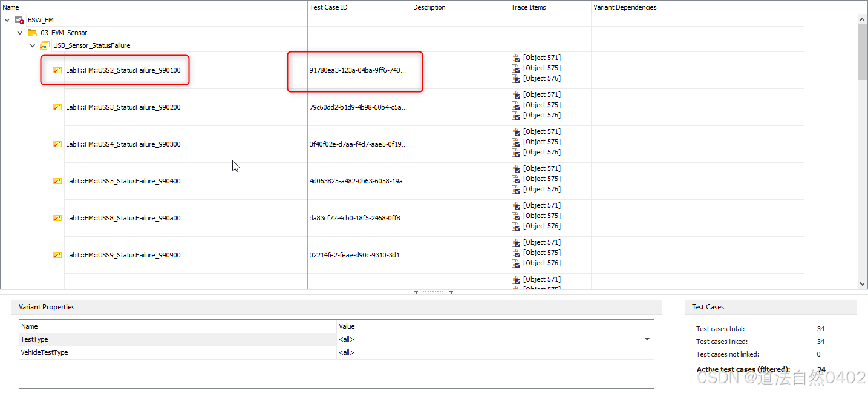Image resolution: width=868 pixels, height=393 pixels.
Task: Click the trace item icon for [Object 575]
Action: pyautogui.click(x=516, y=68)
